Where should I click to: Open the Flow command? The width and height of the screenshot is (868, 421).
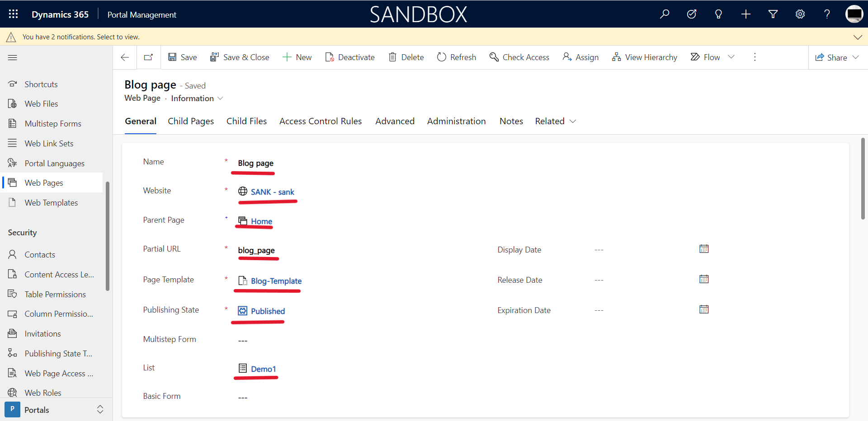tap(705, 57)
